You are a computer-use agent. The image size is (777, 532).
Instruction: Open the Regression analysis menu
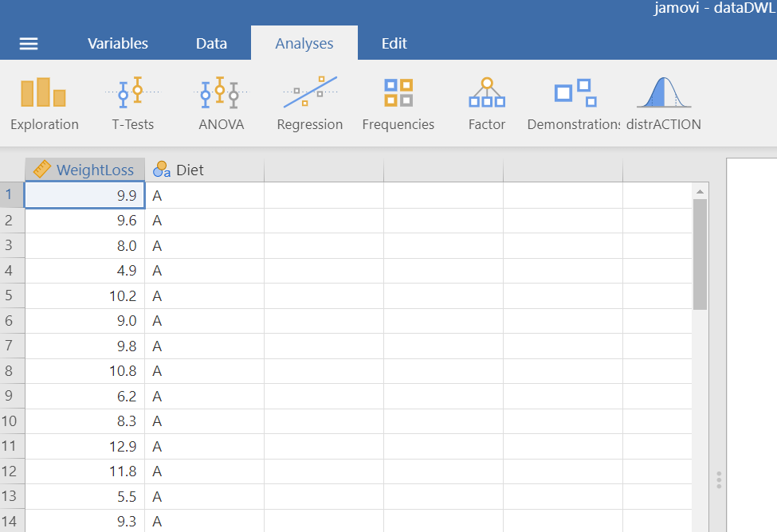pyautogui.click(x=309, y=104)
